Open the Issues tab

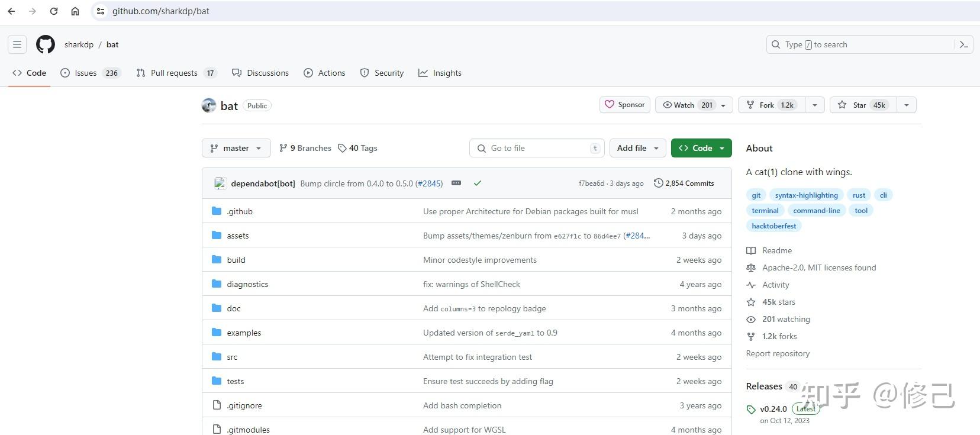pyautogui.click(x=90, y=73)
